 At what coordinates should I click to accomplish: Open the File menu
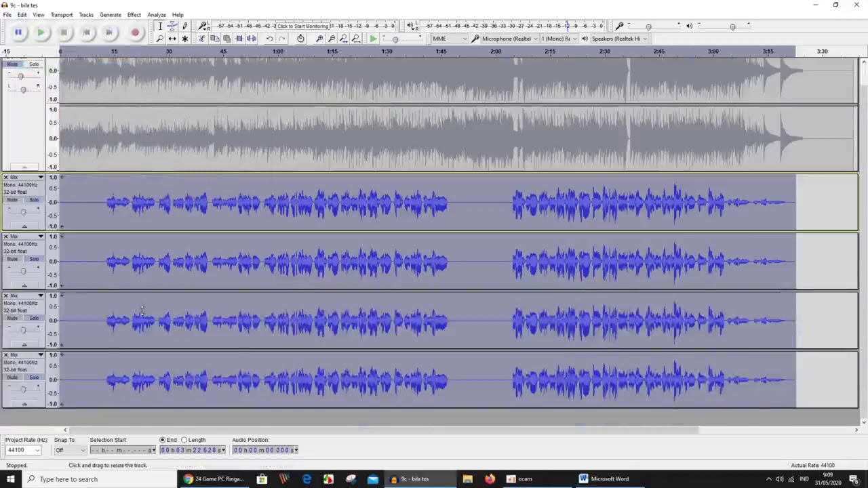[7, 15]
